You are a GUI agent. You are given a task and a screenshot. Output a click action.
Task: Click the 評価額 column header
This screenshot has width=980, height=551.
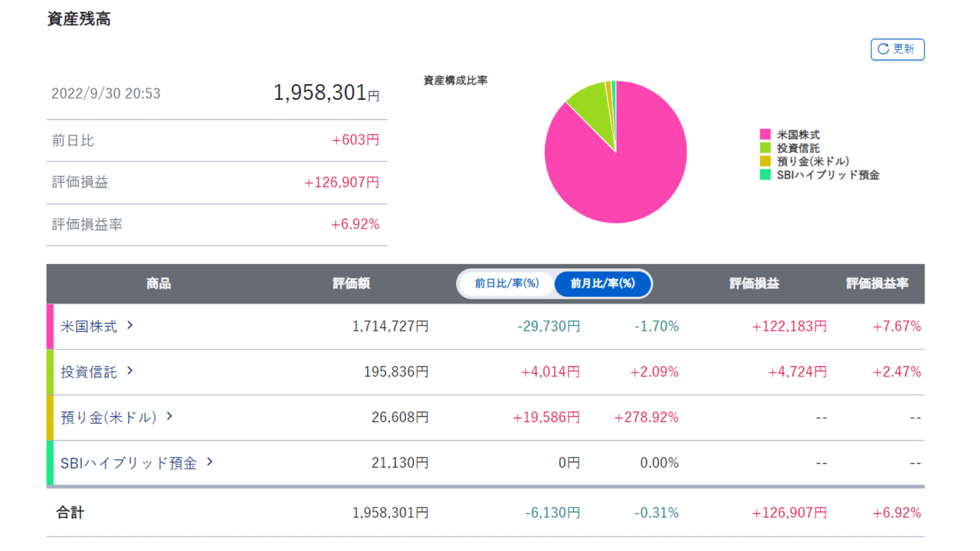(351, 284)
